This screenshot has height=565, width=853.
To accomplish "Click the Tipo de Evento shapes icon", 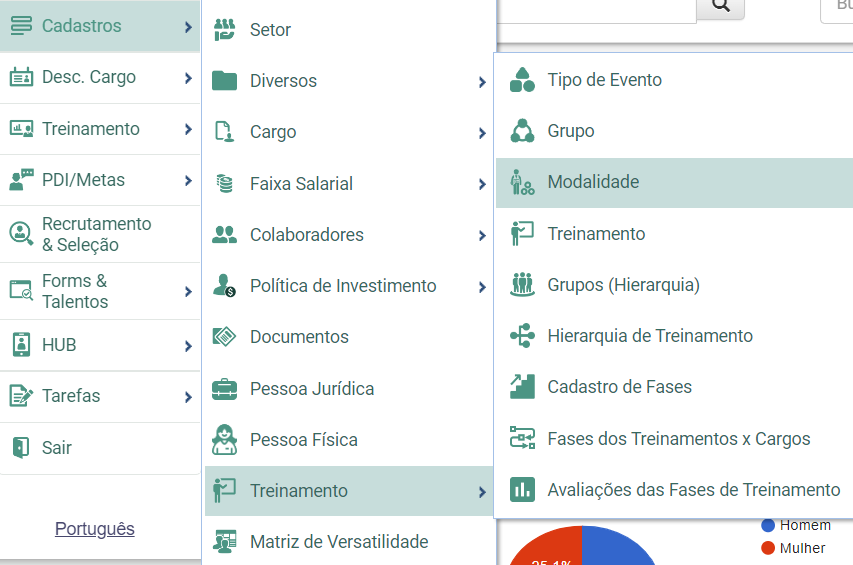I will 522,80.
